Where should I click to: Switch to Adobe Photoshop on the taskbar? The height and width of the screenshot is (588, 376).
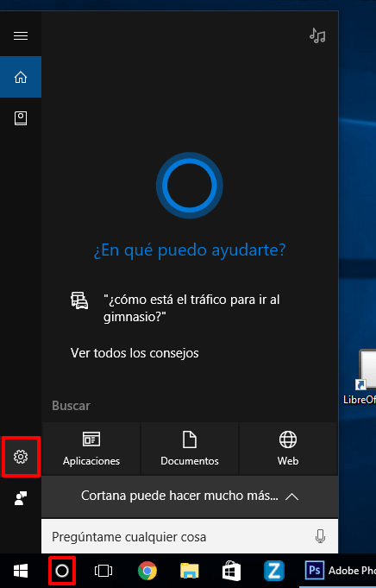click(x=340, y=571)
